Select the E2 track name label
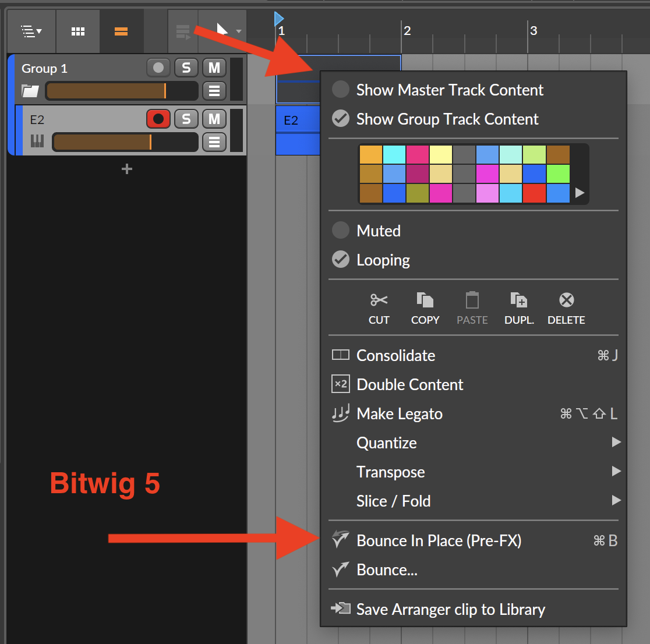 click(x=37, y=120)
